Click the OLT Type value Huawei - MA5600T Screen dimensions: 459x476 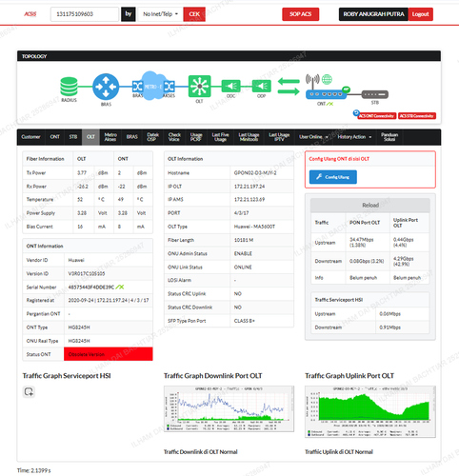254,227
